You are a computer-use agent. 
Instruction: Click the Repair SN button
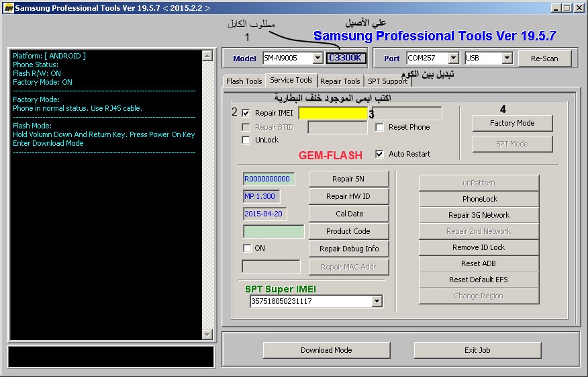pos(348,179)
